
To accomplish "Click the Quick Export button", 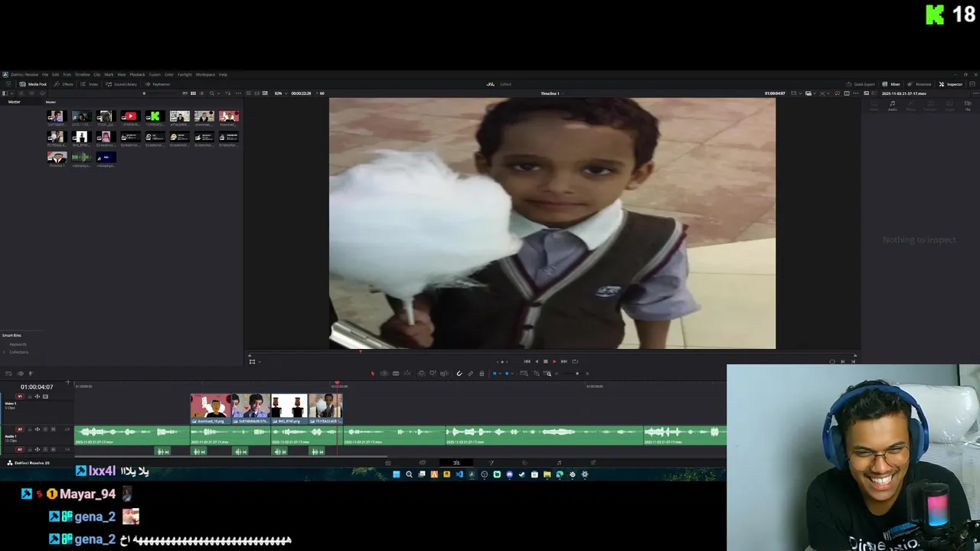I will click(861, 84).
